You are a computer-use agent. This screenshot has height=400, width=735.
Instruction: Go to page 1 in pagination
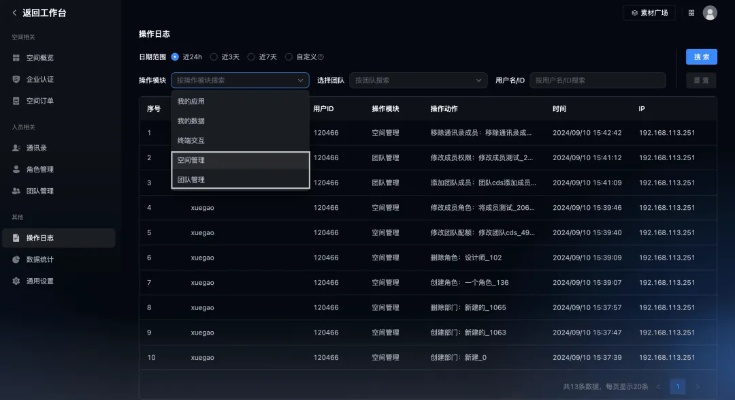point(677,386)
